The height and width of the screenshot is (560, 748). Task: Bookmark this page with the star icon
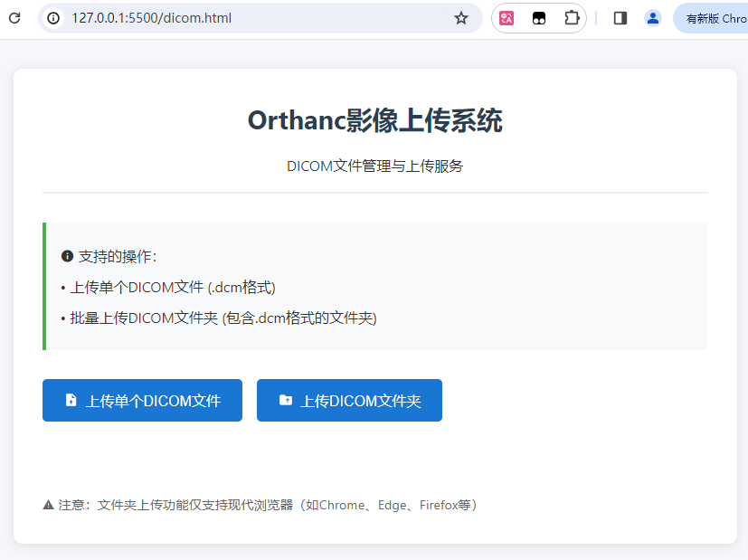click(461, 17)
